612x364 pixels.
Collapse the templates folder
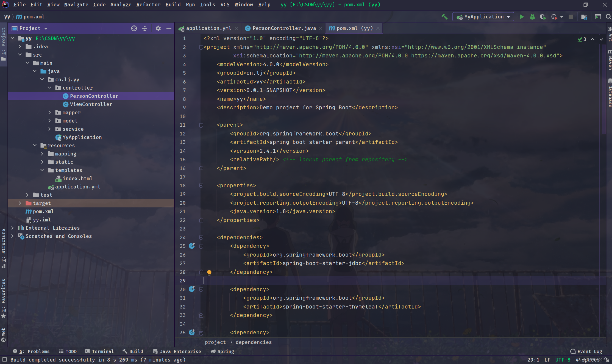click(42, 170)
